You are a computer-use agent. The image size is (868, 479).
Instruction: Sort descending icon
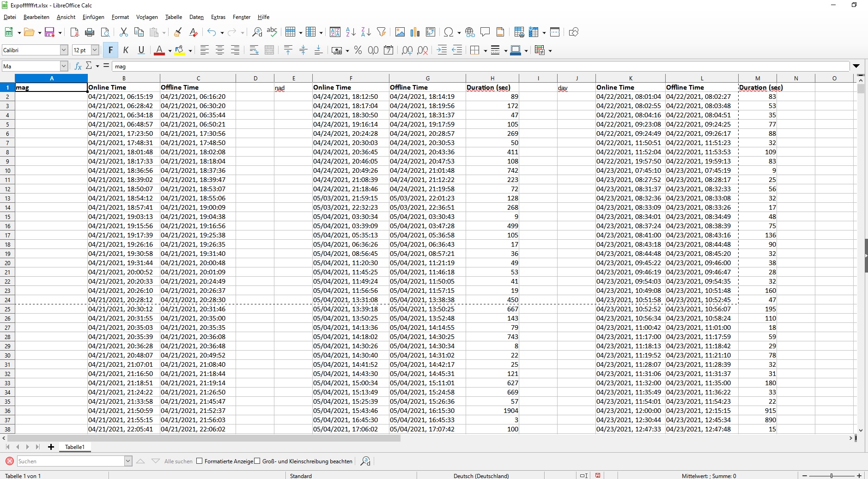(366, 32)
